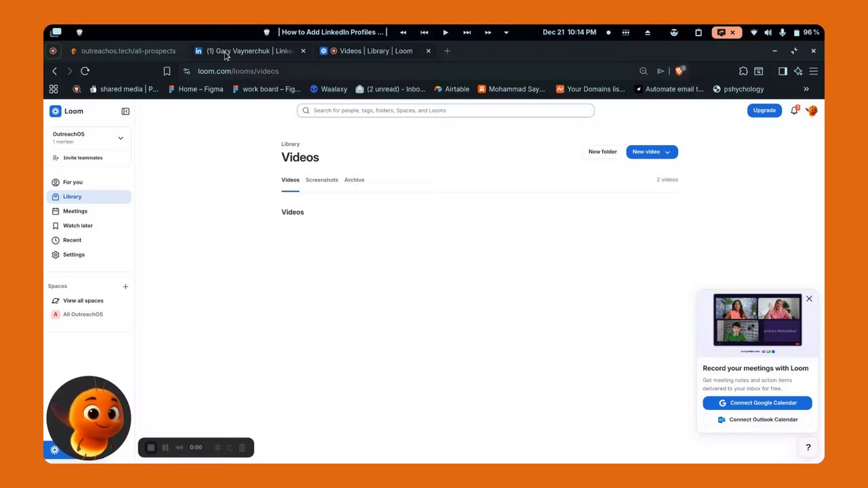Open Settings in sidebar
Viewport: 868px width, 488px height.
(x=89, y=255)
